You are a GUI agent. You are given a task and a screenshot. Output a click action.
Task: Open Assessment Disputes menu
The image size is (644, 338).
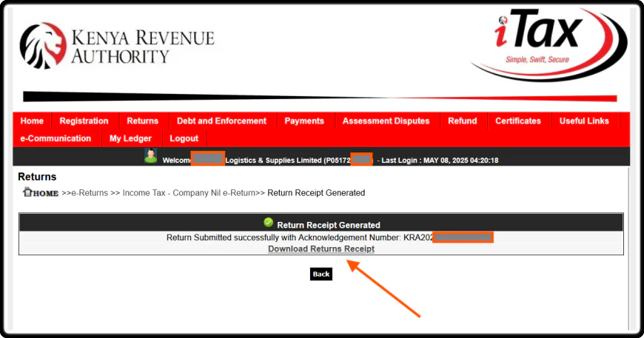[x=386, y=121]
